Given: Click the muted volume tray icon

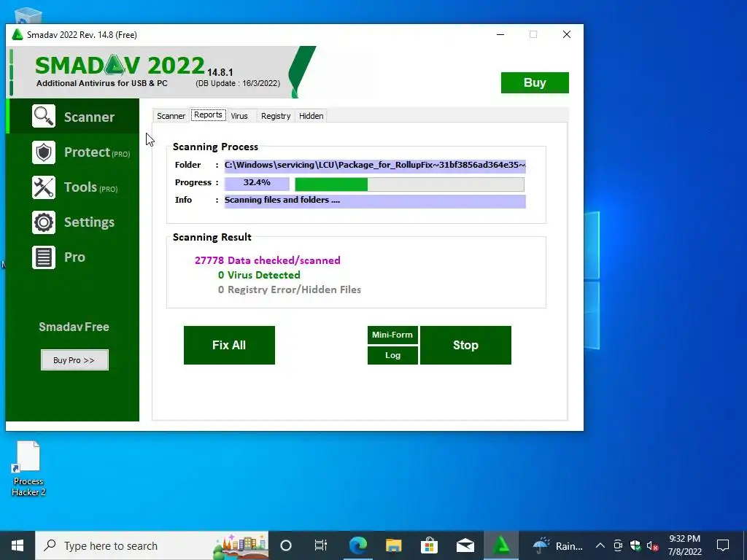Looking at the screenshot, I should (x=652, y=545).
